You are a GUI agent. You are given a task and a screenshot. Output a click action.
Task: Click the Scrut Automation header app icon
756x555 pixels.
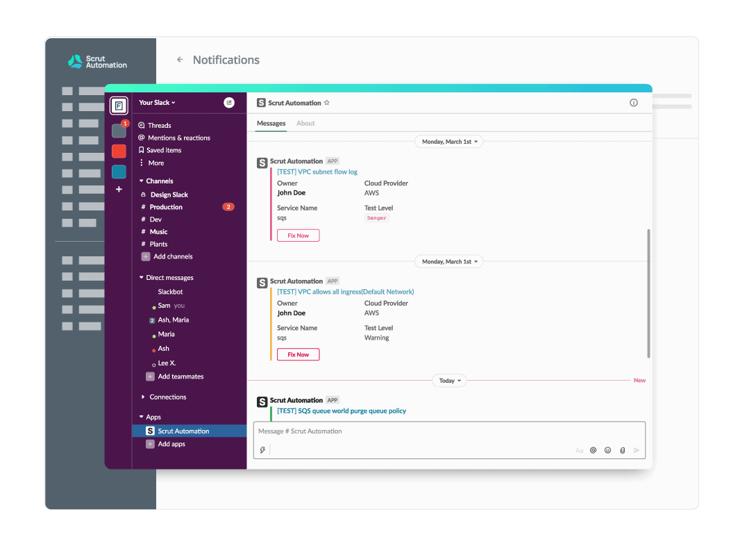pos(261,103)
